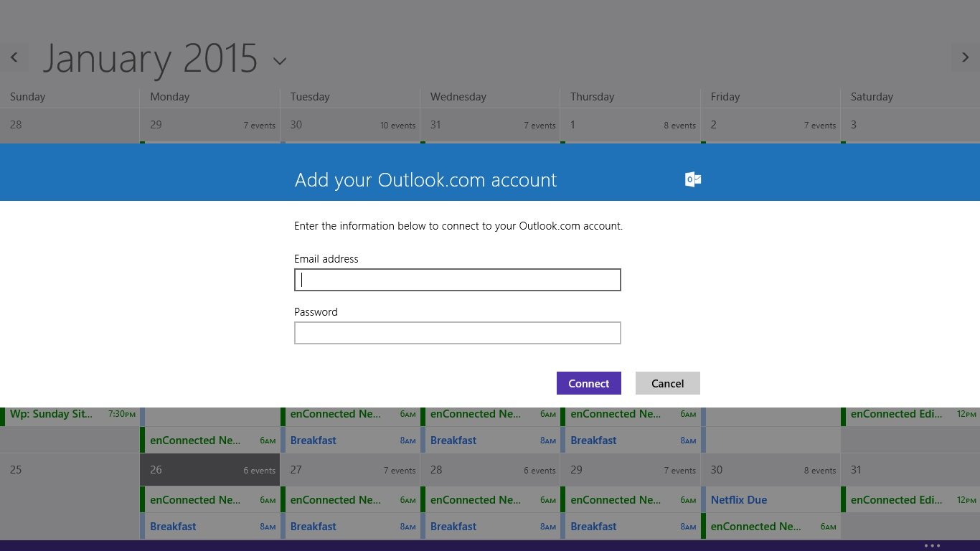
Task: Click the Sunday column header
Action: (27, 97)
